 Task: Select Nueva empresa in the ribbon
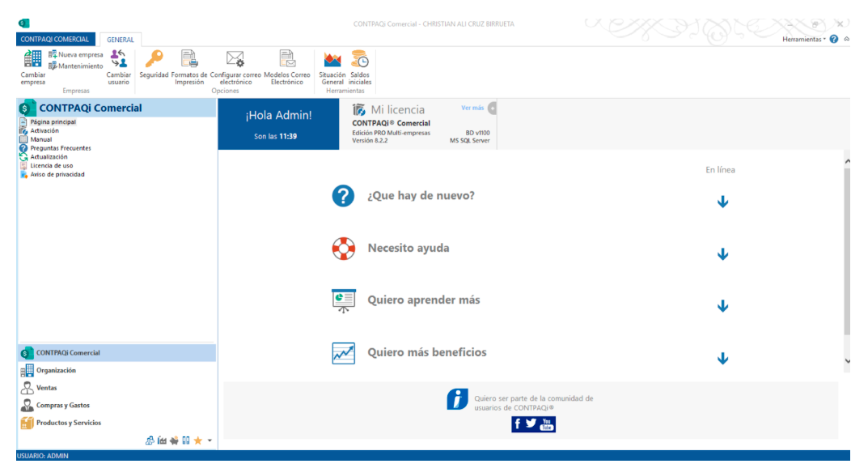coord(76,54)
